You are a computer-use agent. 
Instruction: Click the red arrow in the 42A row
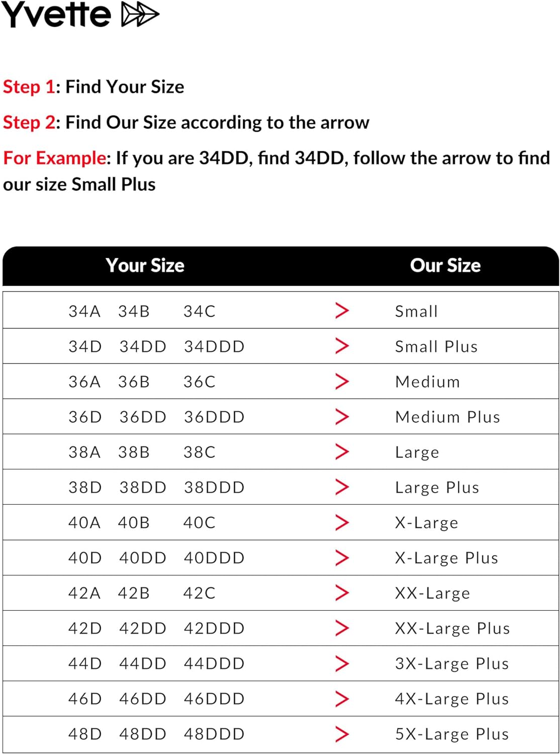point(342,593)
